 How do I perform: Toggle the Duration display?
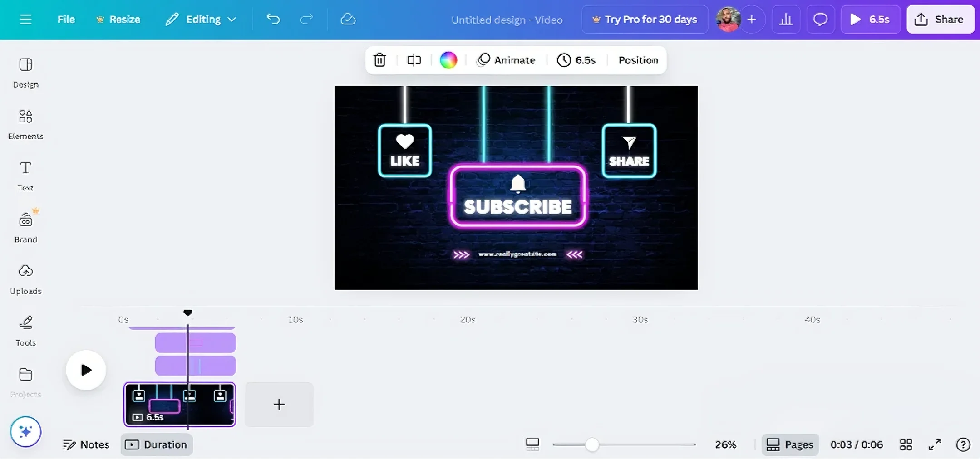156,444
